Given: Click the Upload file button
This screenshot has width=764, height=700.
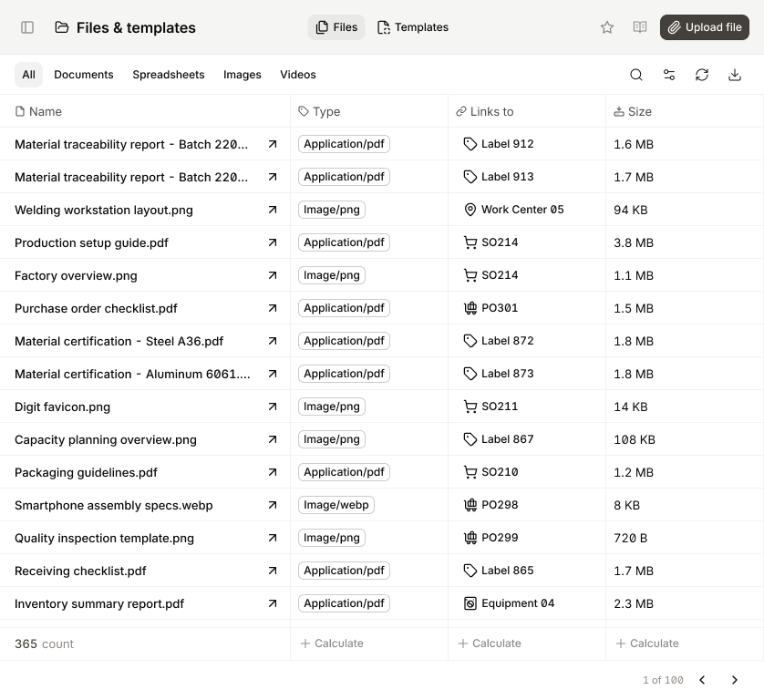Looking at the screenshot, I should click(x=705, y=27).
